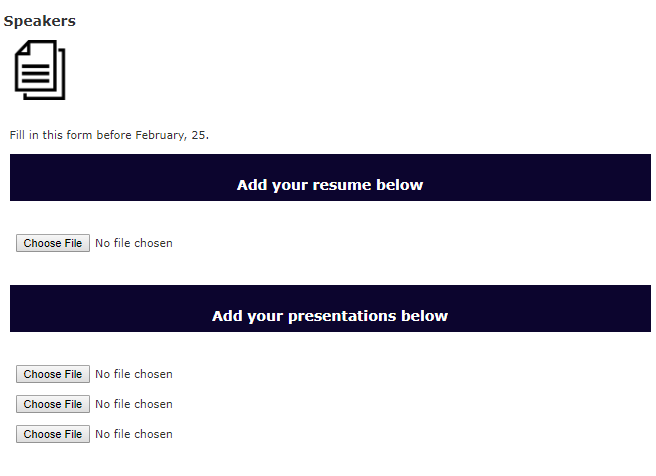Click the back sheet edge of the documents icon
656x476 pixels.
click(x=61, y=75)
